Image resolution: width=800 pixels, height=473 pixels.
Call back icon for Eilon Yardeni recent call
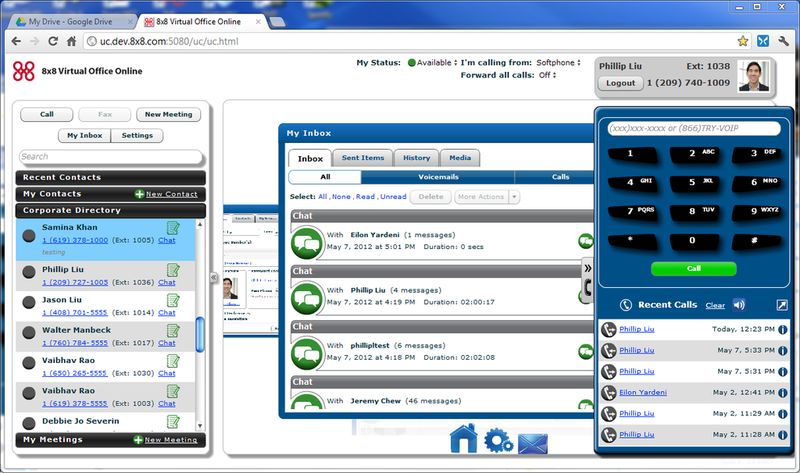[608, 393]
